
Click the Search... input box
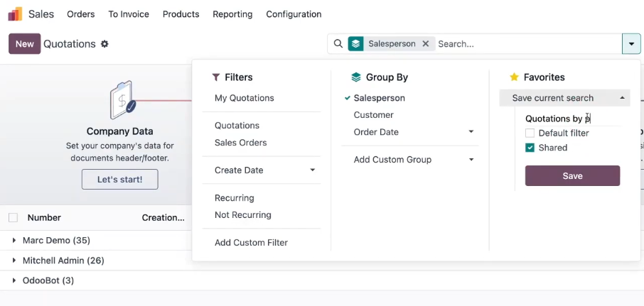coord(529,44)
